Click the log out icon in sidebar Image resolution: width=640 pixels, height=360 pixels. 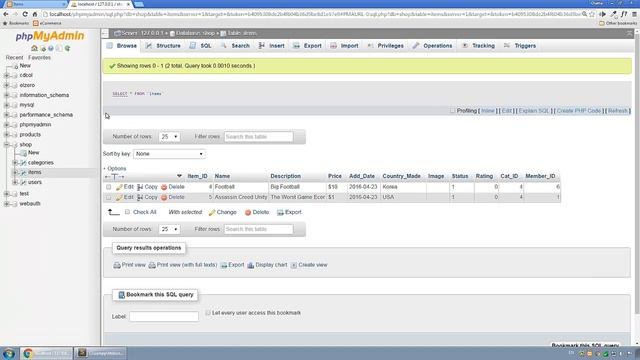tap(43, 48)
